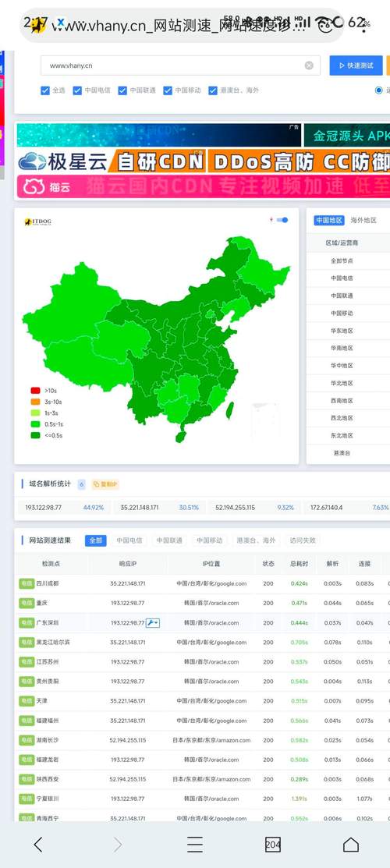Image resolution: width=390 pixels, height=868 pixels.
Task: Click the dark green <=0.5s legend swatch
Action: pos(35,435)
